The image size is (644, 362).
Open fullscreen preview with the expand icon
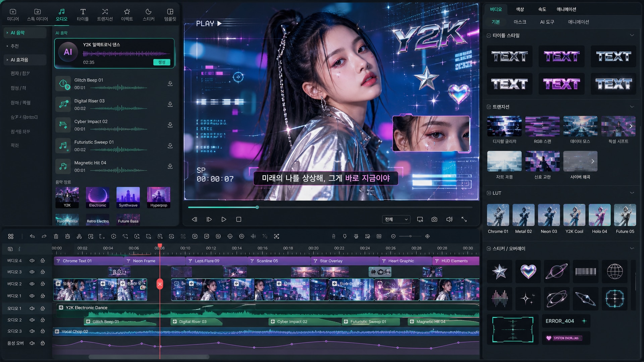coord(464,219)
